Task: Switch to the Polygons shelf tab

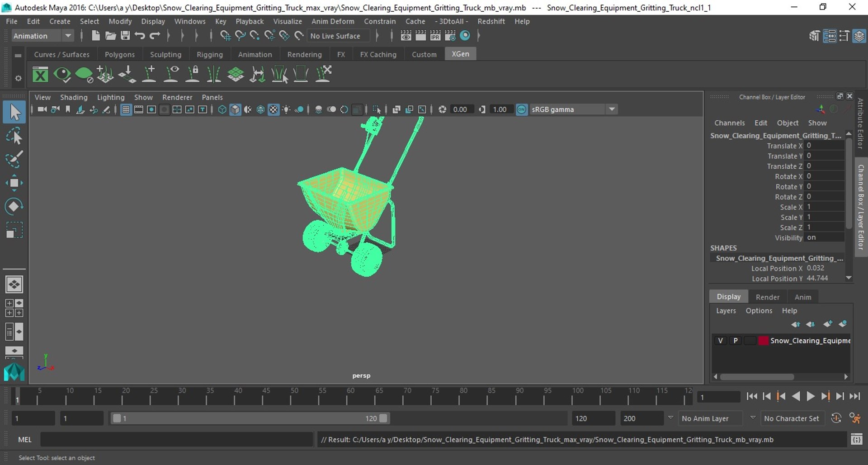Action: [x=120, y=54]
